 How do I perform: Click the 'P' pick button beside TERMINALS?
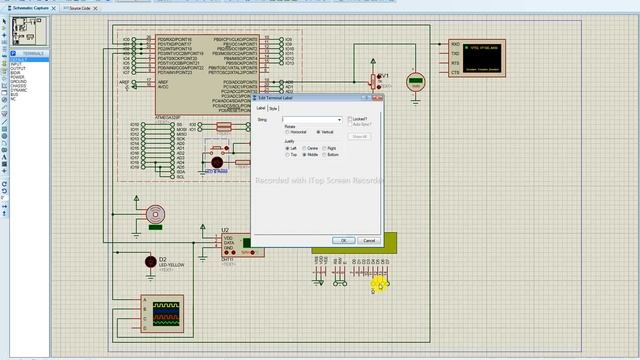tap(13, 53)
